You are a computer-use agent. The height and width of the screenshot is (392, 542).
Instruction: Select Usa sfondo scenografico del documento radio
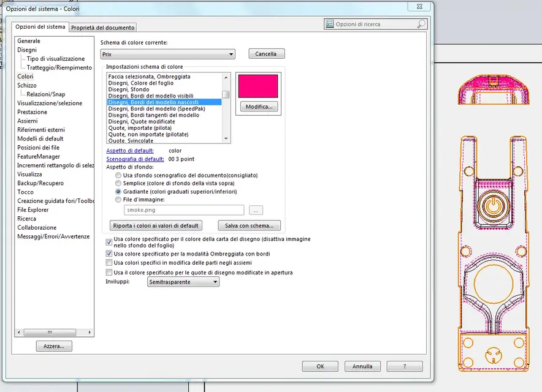(x=118, y=175)
